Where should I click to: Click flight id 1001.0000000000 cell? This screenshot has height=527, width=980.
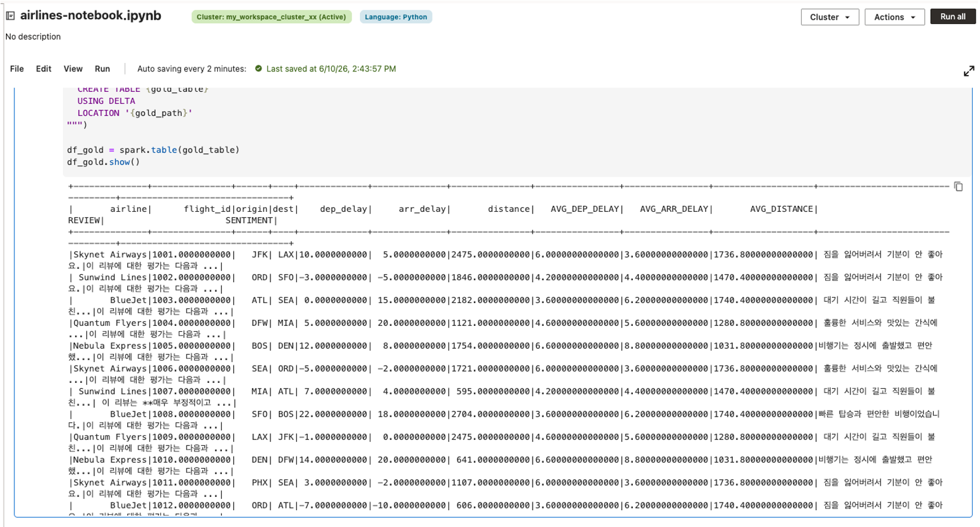[x=191, y=254]
